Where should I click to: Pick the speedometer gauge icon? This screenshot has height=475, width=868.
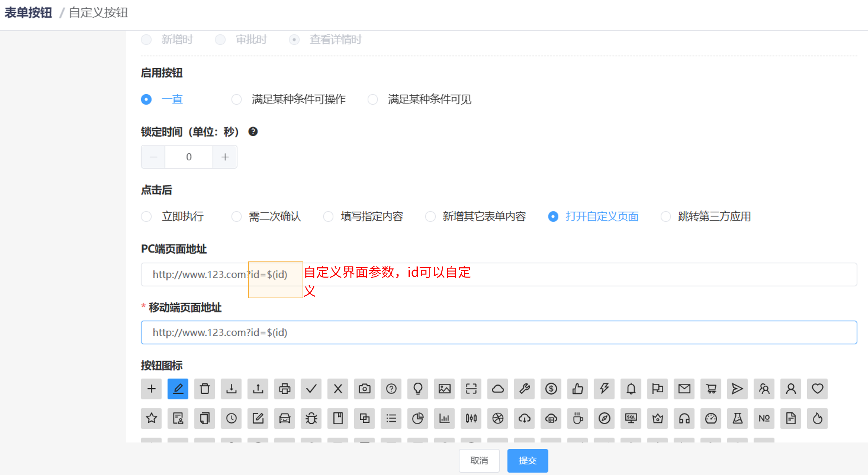[x=711, y=419]
